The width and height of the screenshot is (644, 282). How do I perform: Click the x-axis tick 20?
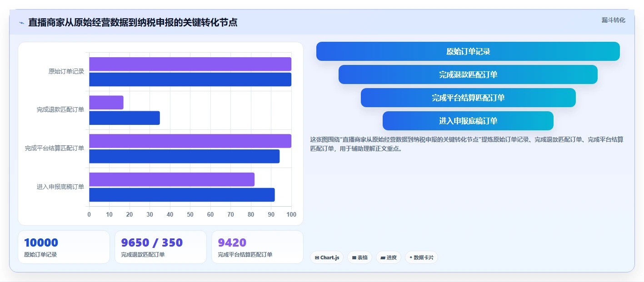pos(130,214)
